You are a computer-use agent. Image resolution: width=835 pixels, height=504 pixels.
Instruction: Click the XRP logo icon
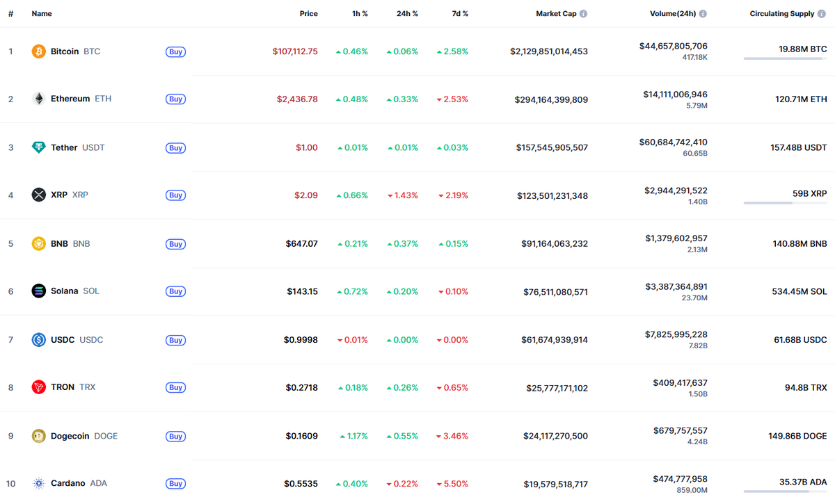38,195
